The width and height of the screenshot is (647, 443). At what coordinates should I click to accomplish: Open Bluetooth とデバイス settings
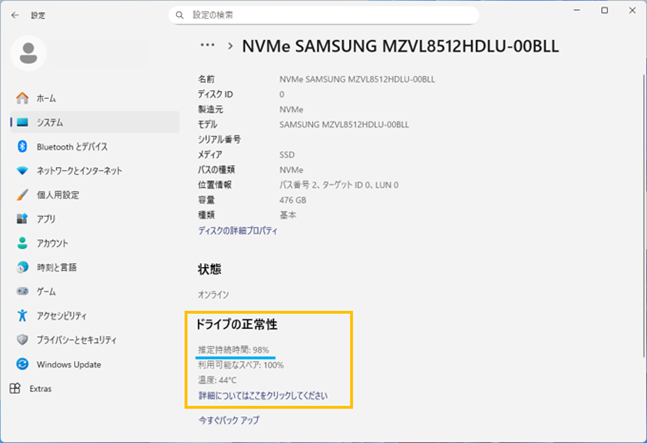point(95,146)
